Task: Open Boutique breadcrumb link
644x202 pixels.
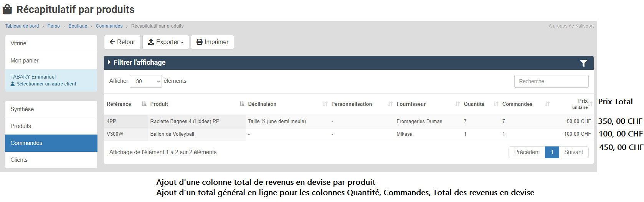Action: (78, 26)
